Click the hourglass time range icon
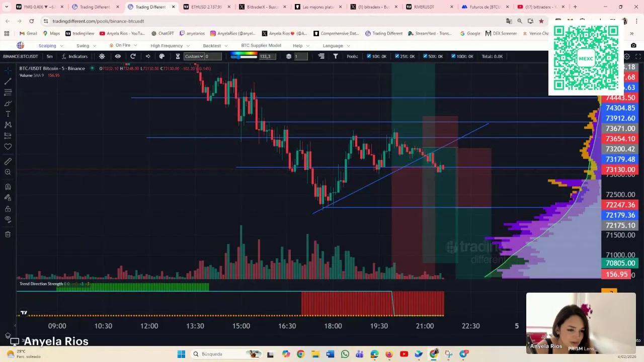This screenshot has width=644, height=362. [178, 56]
